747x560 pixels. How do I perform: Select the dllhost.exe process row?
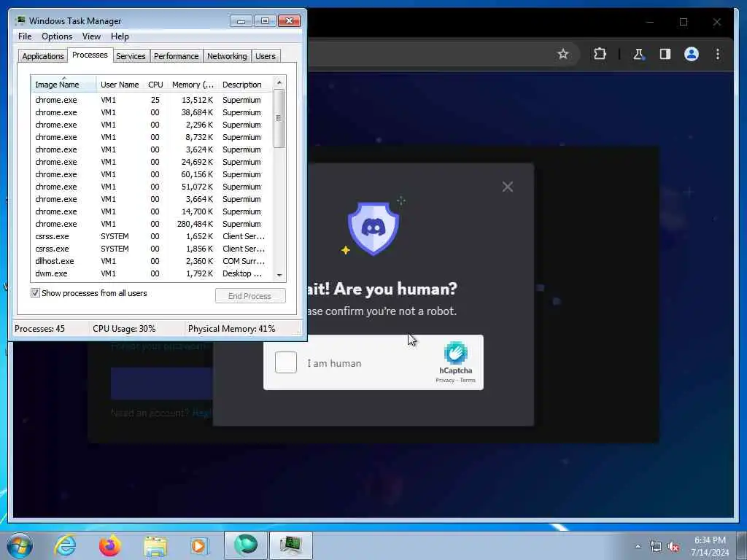click(x=152, y=261)
